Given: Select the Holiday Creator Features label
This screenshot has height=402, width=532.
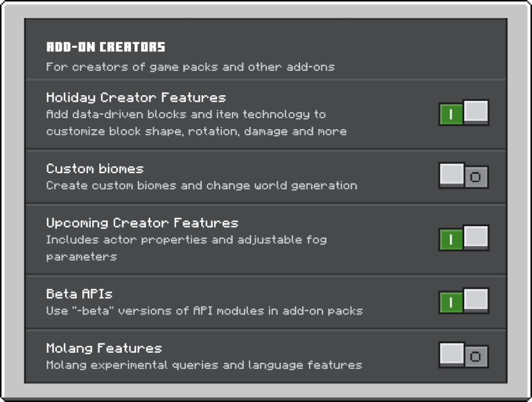Looking at the screenshot, I should pos(136,98).
